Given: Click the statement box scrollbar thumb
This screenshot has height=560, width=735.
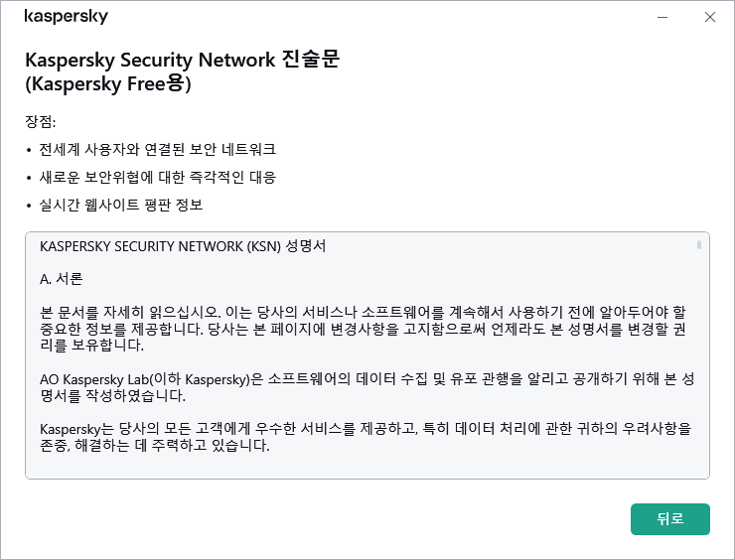Looking at the screenshot, I should [699, 244].
